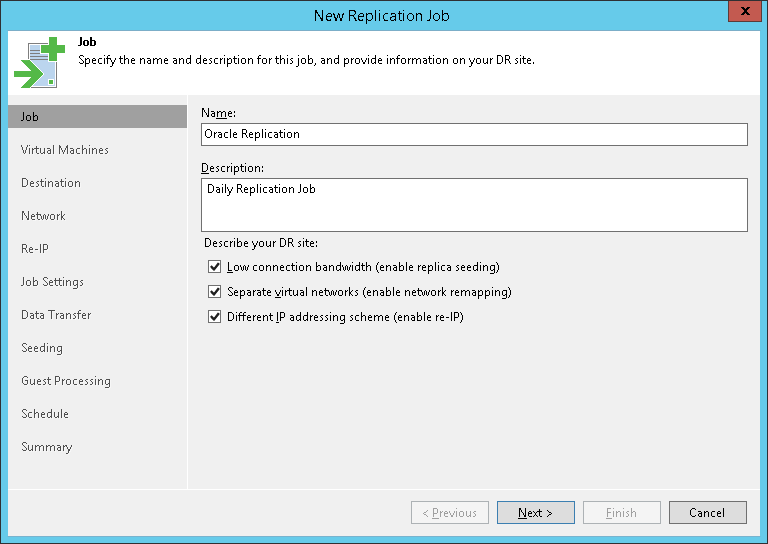Go to the Destination step
Image resolution: width=768 pixels, height=544 pixels.
click(51, 183)
